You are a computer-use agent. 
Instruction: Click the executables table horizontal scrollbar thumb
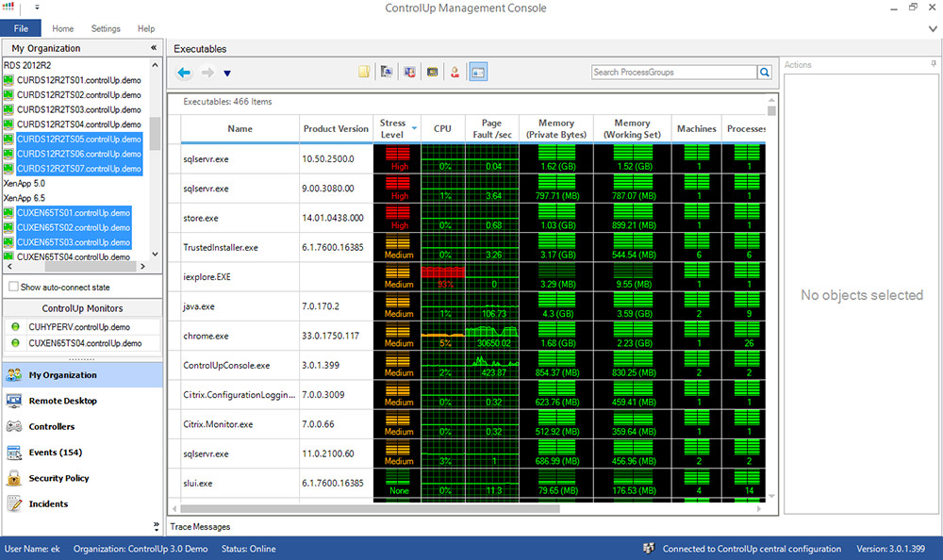370,509
